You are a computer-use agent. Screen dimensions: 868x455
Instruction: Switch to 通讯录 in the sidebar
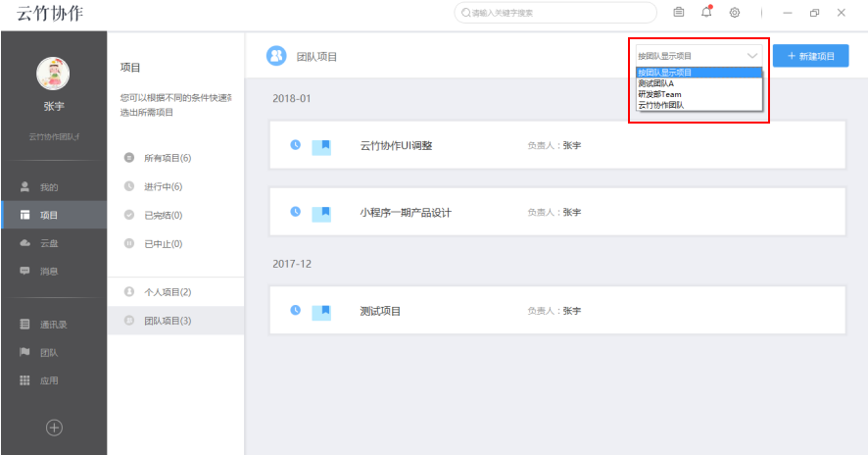pos(53,325)
